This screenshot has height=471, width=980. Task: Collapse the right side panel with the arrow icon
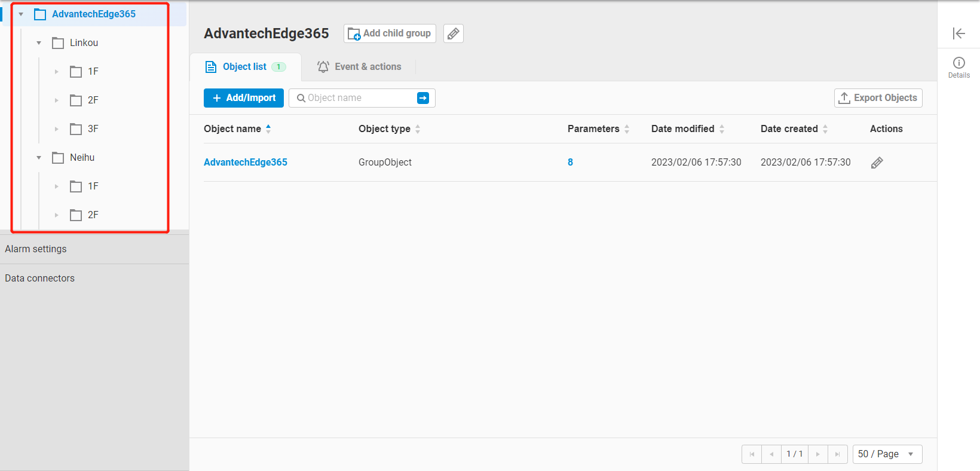click(x=958, y=33)
